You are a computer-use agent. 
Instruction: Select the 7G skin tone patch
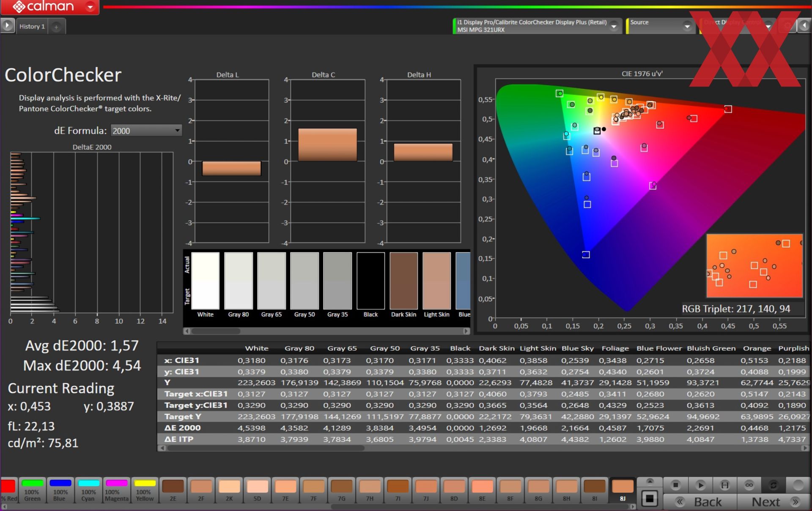click(342, 490)
